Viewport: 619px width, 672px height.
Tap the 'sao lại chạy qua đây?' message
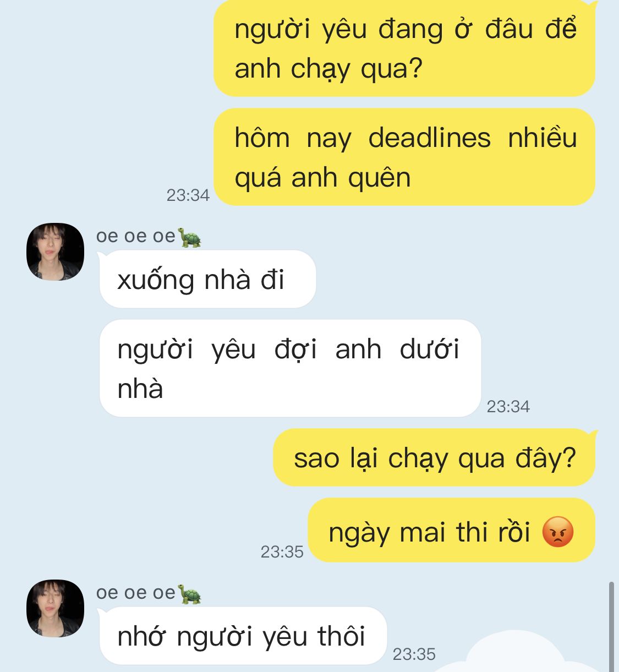(434, 457)
